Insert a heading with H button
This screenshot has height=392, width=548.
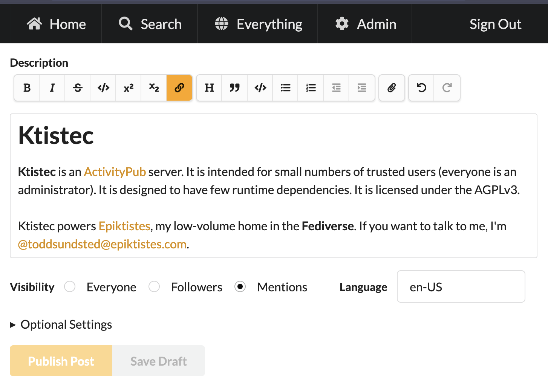[209, 88]
